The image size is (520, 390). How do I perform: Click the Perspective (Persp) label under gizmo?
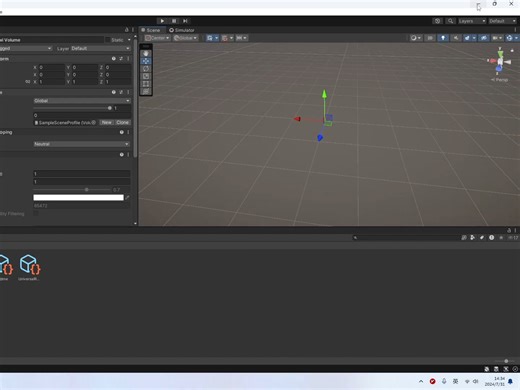click(x=500, y=80)
